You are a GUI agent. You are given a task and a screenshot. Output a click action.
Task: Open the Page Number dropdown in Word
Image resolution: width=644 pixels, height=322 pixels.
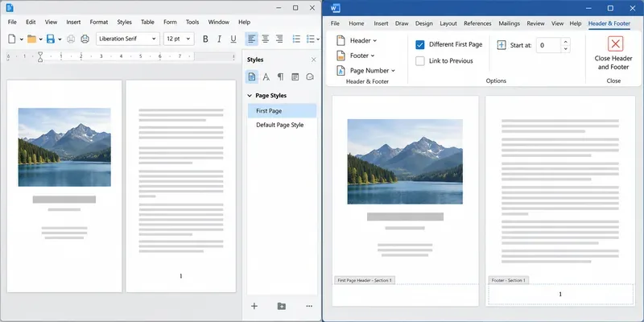(373, 71)
